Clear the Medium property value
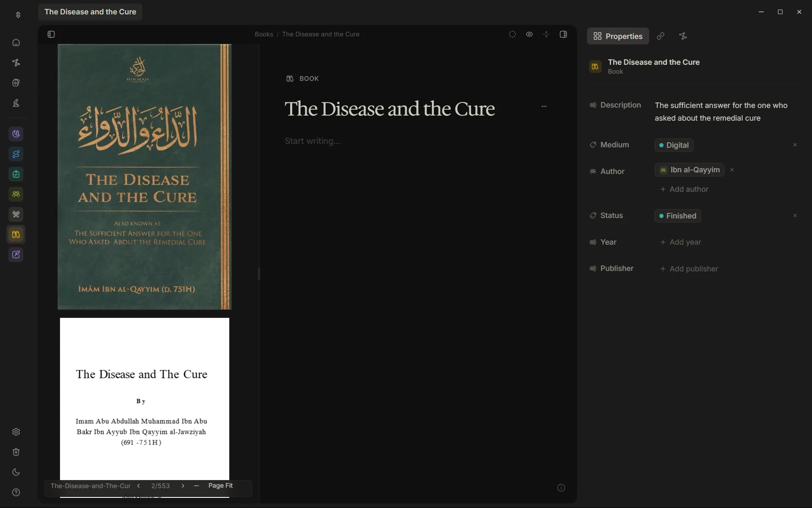The image size is (812, 508). [795, 145]
